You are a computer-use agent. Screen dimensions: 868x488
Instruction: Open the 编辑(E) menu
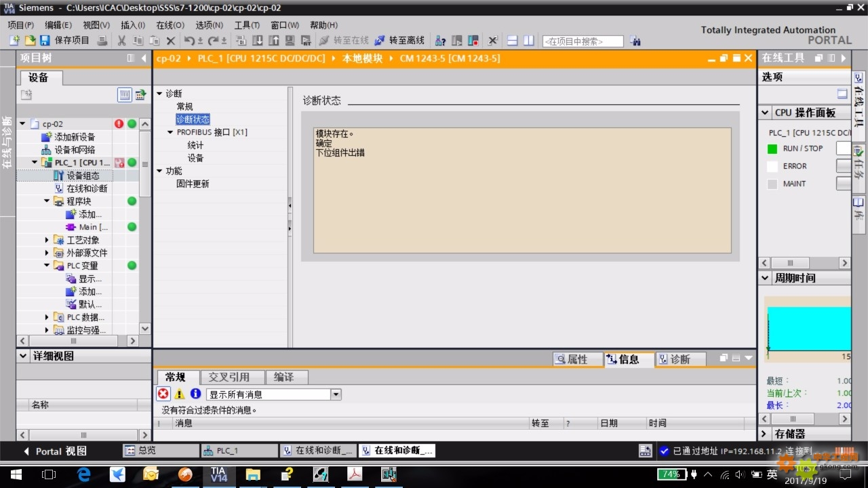[58, 25]
